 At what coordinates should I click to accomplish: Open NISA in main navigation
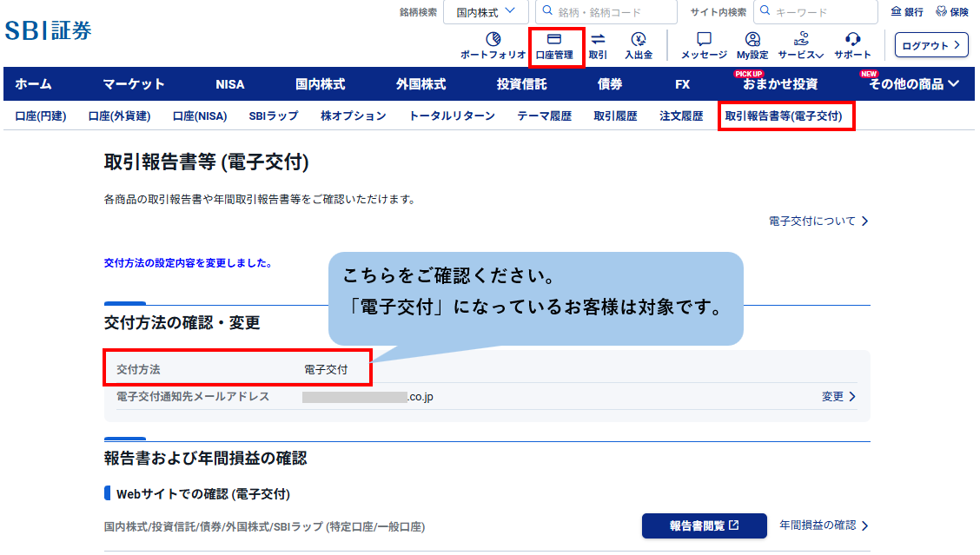click(230, 83)
